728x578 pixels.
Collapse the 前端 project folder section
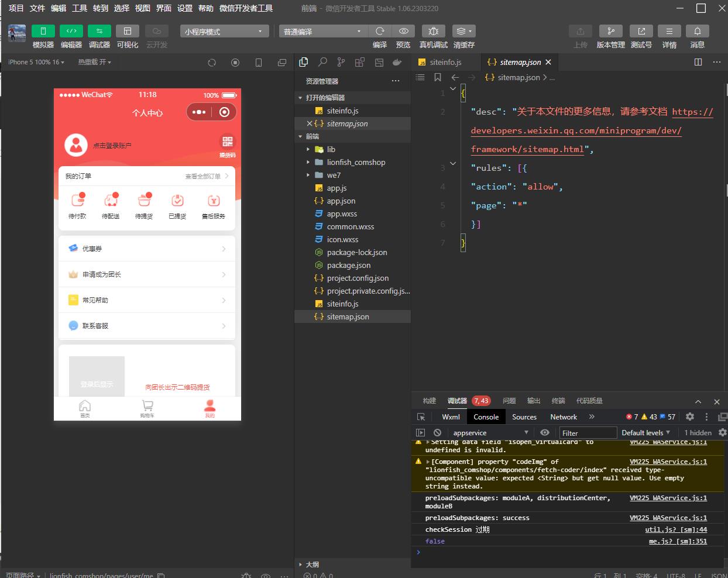pos(352,136)
